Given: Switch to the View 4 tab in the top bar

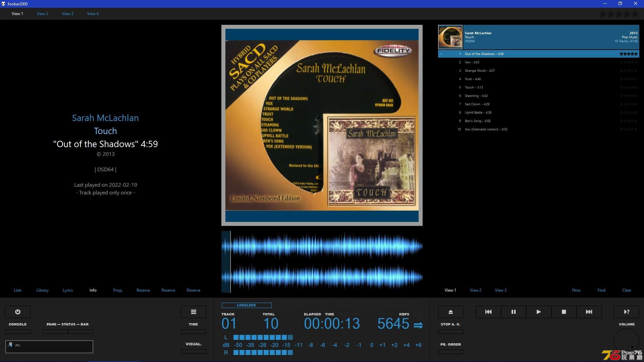Looking at the screenshot, I should tap(93, 14).
